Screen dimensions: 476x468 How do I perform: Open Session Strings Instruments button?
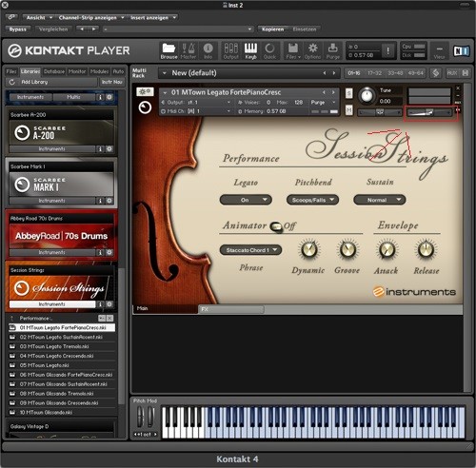click(x=52, y=304)
